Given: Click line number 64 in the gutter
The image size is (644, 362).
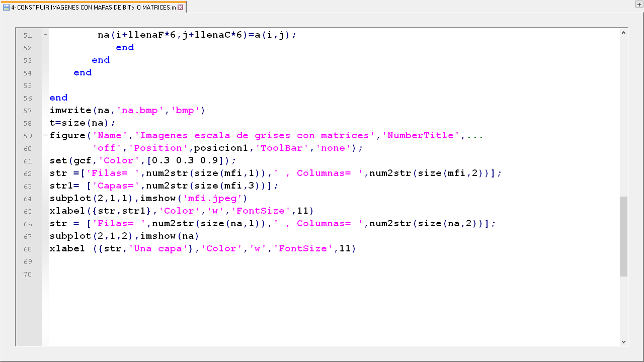Looking at the screenshot, I should 27,199.
